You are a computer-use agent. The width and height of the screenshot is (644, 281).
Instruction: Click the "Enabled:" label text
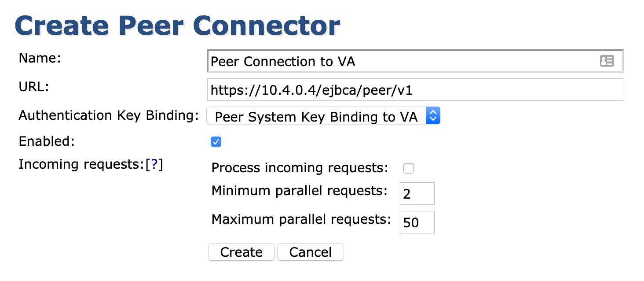(x=47, y=141)
